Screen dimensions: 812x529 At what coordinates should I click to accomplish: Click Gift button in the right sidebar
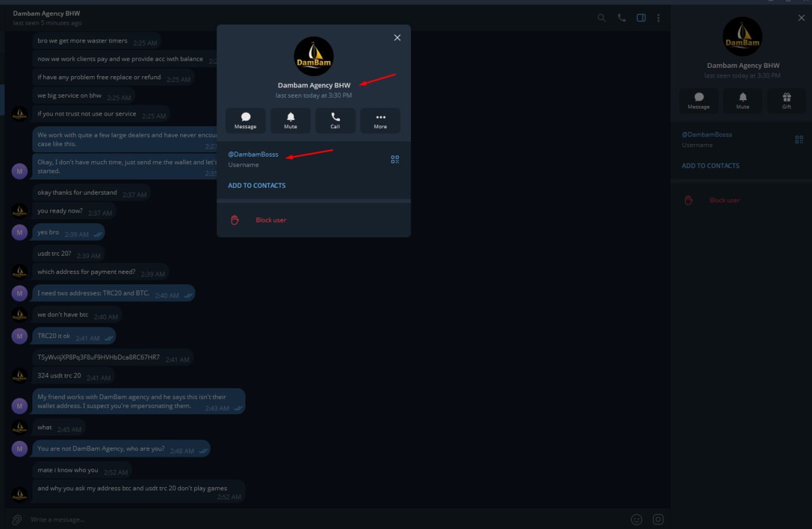(787, 101)
